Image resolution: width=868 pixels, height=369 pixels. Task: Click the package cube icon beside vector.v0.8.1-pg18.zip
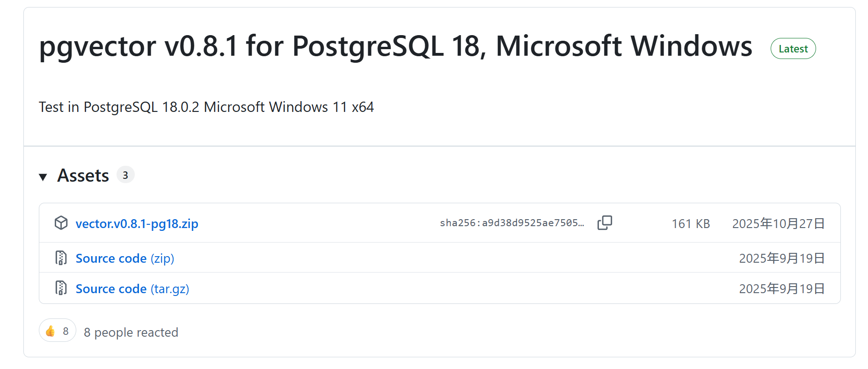[x=61, y=223]
